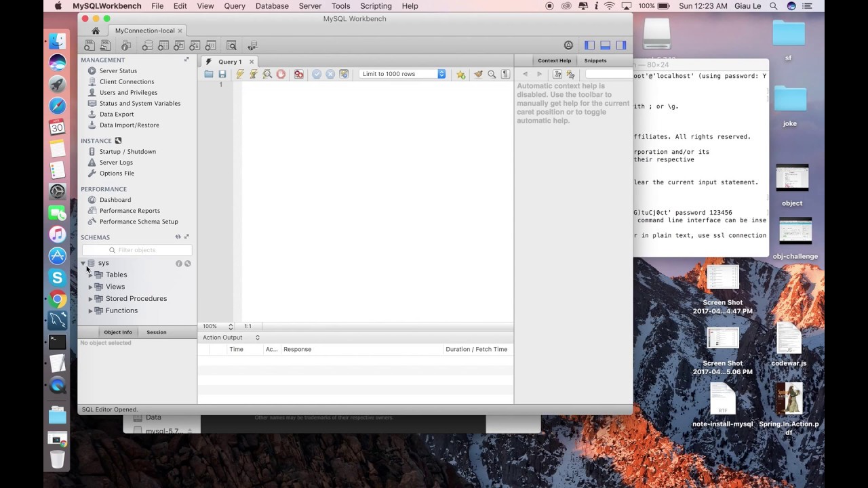Change the editor zoom 100% stepper
Viewport: 868px width, 488px height.
[231, 327]
